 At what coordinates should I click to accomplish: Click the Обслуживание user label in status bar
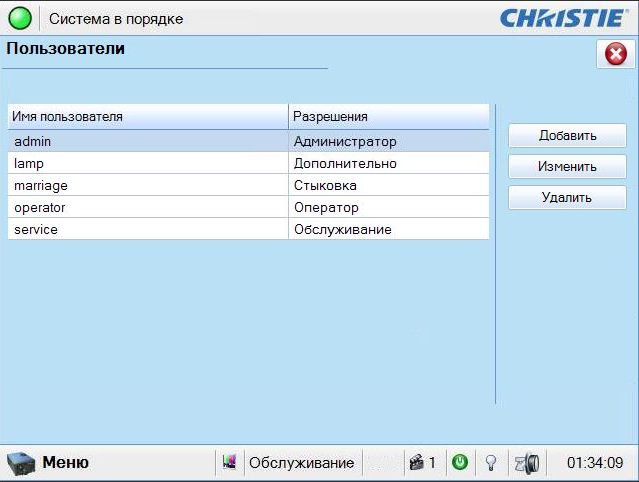(x=301, y=463)
